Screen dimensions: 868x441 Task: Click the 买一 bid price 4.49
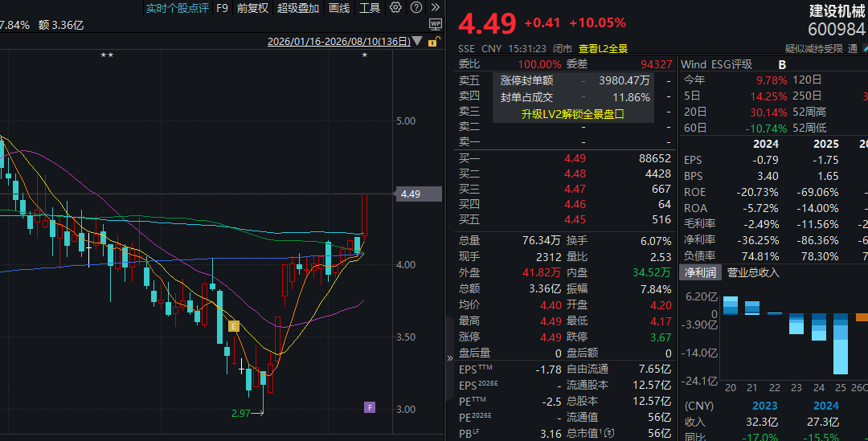tap(575, 158)
